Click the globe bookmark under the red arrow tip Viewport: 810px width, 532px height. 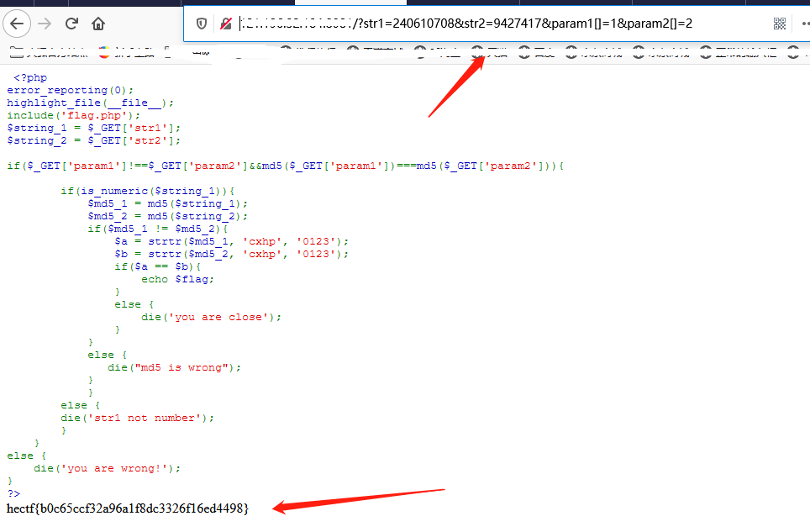[478, 51]
